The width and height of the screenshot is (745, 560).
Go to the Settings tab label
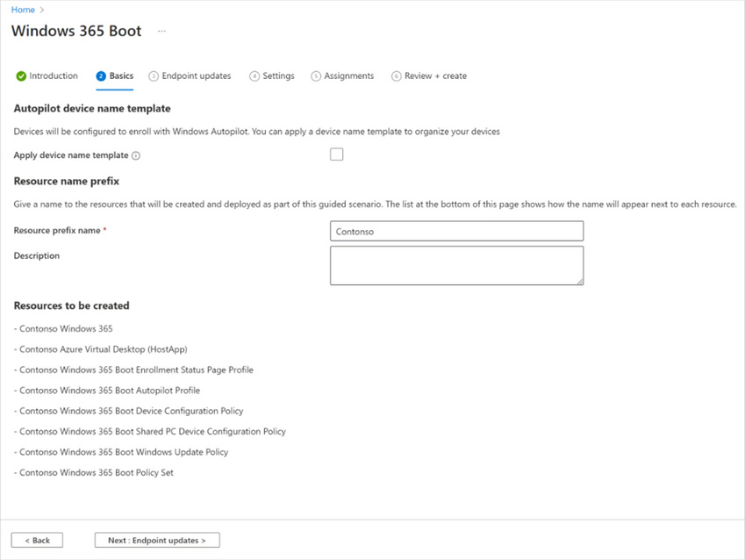pyautogui.click(x=278, y=76)
